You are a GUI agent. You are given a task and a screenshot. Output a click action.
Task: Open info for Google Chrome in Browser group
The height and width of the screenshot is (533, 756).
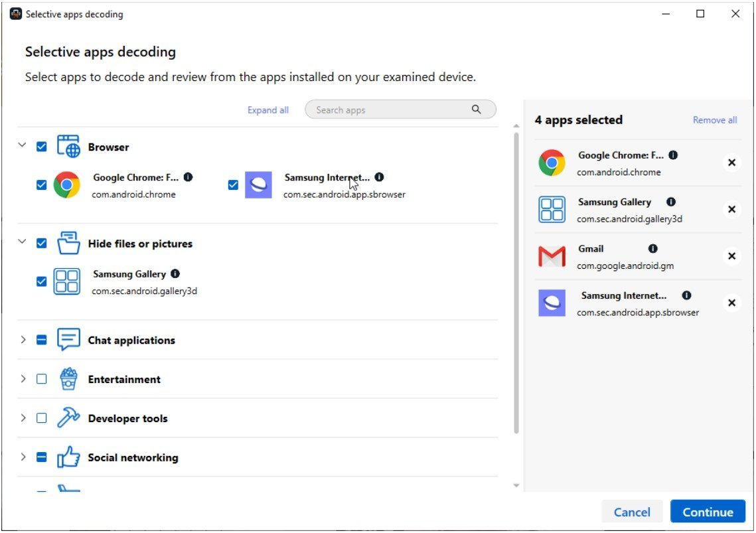coord(189,177)
